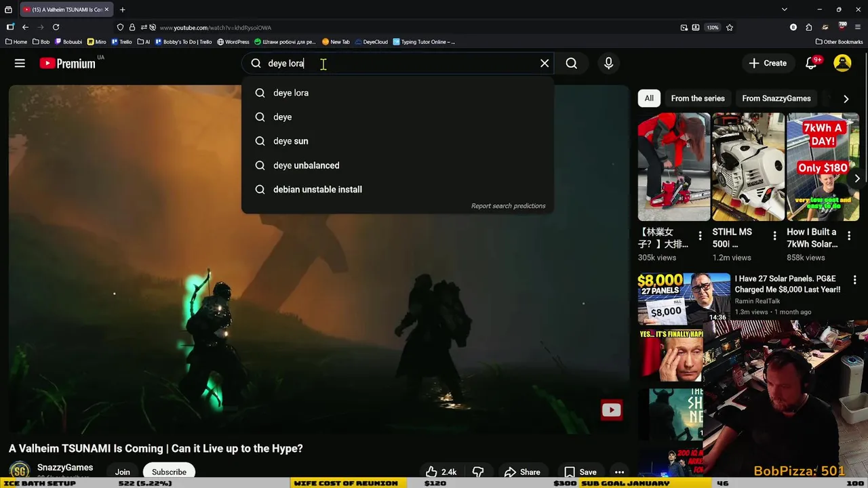Open the account avatar menu
The height and width of the screenshot is (488, 868).
(x=842, y=63)
